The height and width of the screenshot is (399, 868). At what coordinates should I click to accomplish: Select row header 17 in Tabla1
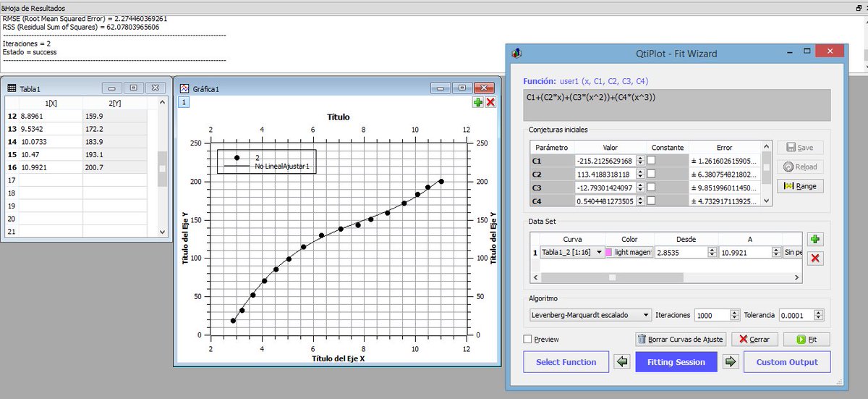tap(12, 180)
